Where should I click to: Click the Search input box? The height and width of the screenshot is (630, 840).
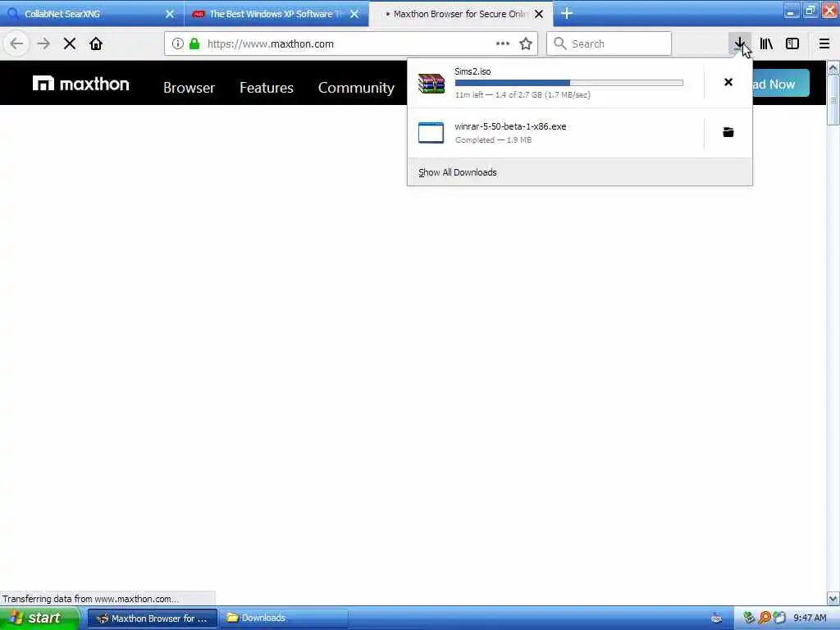(x=609, y=43)
